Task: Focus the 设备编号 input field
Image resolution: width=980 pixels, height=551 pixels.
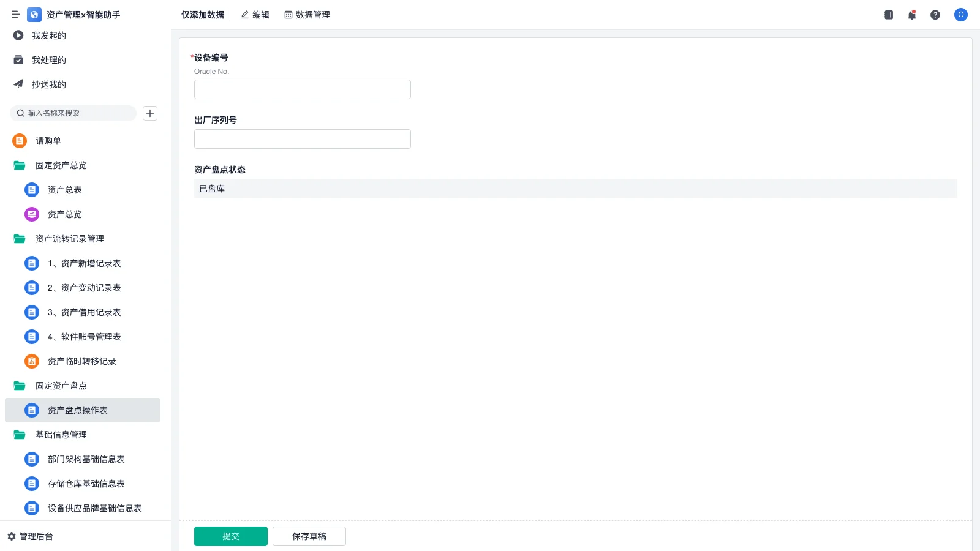Action: (303, 89)
